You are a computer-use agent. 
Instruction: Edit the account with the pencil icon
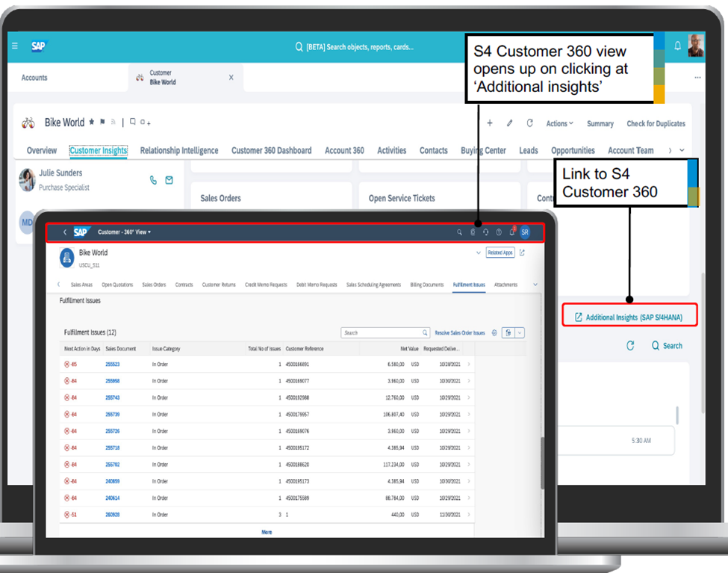click(509, 123)
